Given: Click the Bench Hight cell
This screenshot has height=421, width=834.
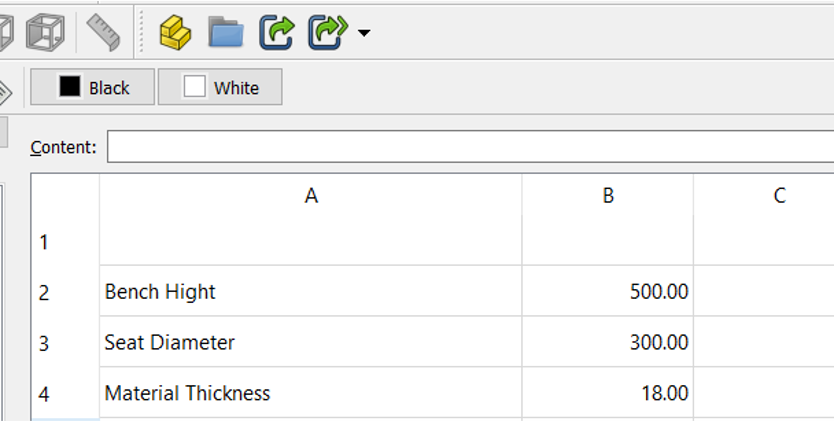Looking at the screenshot, I should pyautogui.click(x=311, y=291).
